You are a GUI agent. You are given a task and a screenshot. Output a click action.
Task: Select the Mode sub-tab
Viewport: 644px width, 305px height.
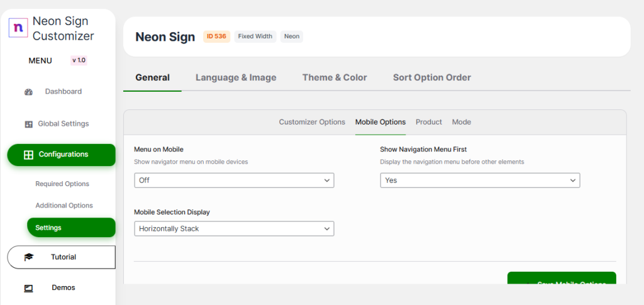(461, 122)
